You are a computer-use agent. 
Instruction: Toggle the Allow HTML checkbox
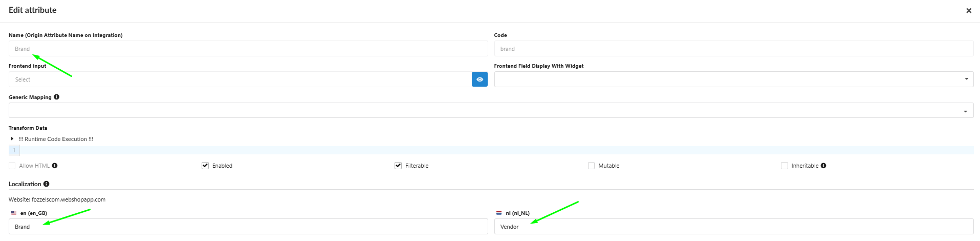click(12, 166)
